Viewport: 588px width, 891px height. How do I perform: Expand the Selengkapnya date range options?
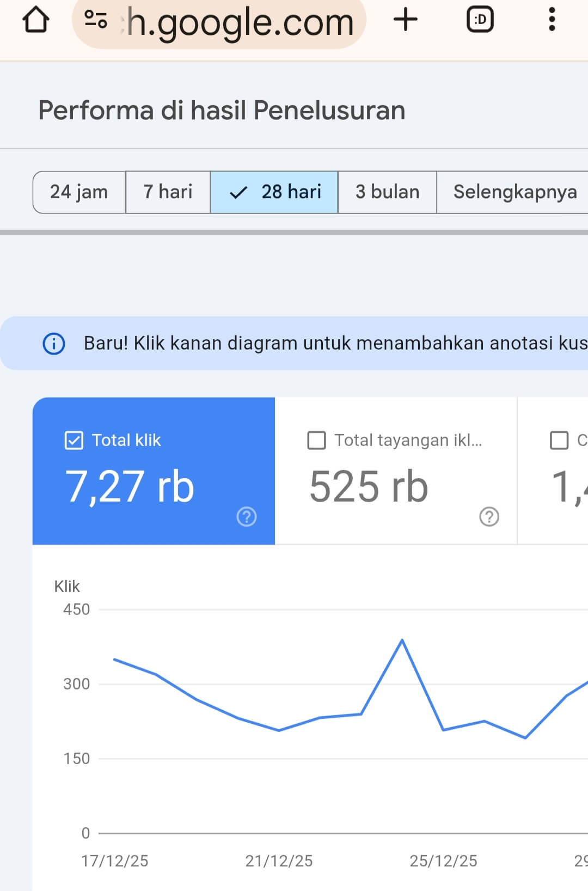click(x=514, y=192)
